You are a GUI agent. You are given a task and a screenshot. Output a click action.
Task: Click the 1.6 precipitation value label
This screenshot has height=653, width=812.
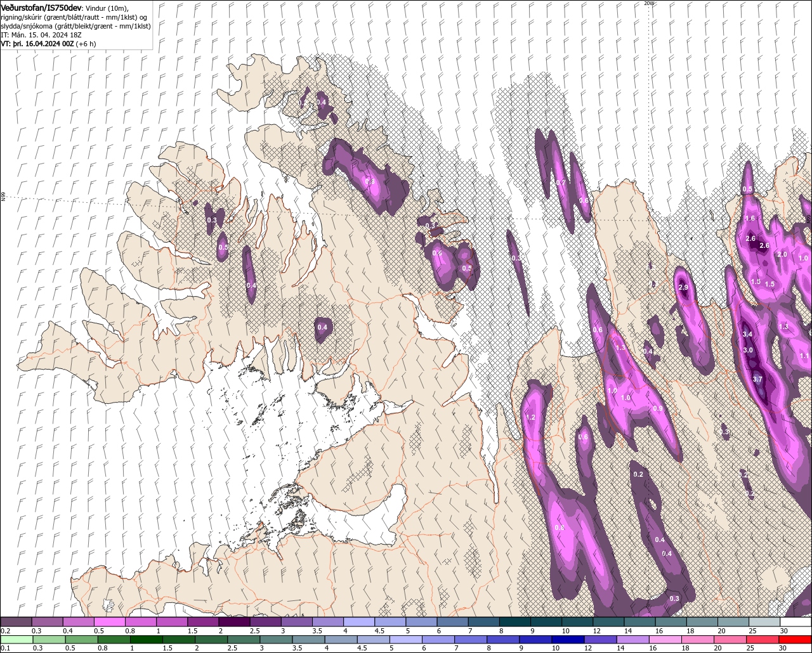coord(750,218)
